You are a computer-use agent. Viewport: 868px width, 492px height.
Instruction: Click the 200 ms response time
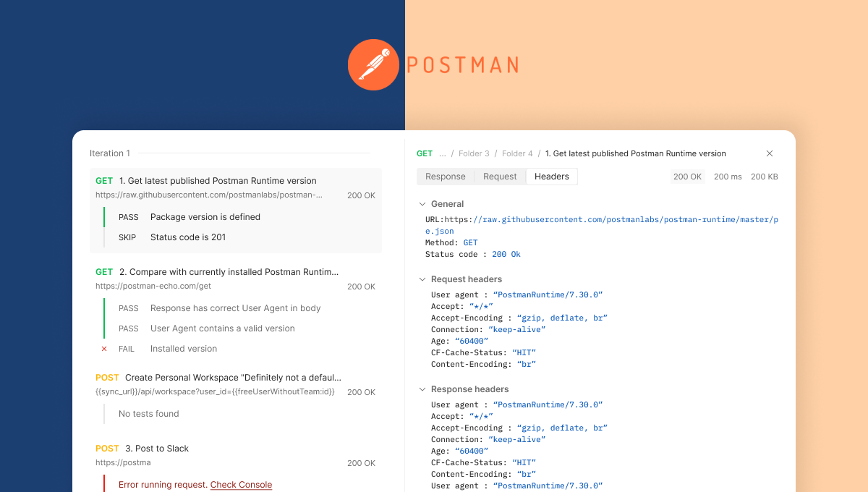[x=728, y=177]
